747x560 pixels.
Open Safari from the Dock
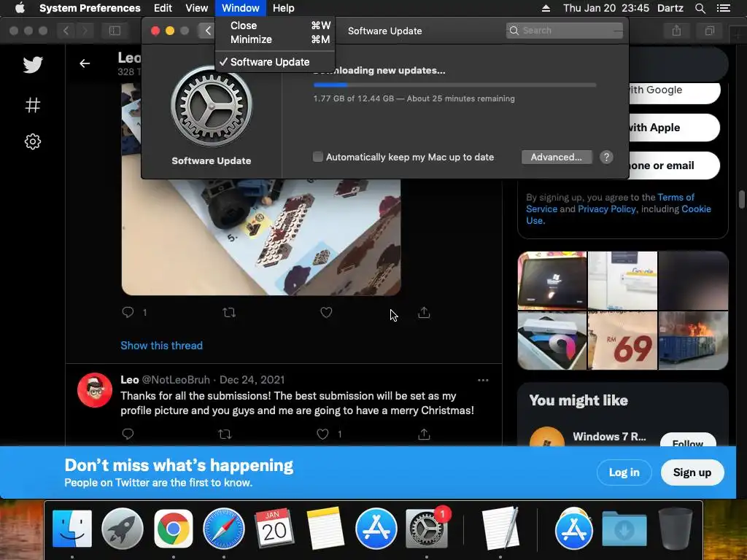pos(224,529)
